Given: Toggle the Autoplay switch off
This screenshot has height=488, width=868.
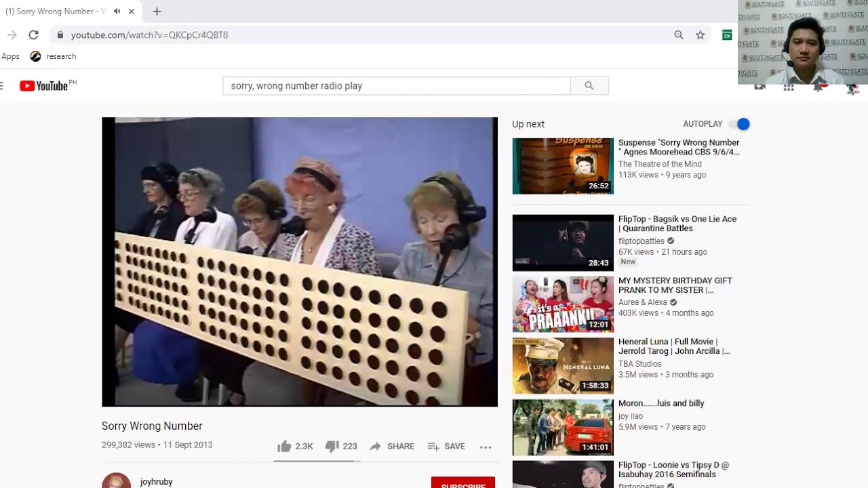Looking at the screenshot, I should [739, 124].
